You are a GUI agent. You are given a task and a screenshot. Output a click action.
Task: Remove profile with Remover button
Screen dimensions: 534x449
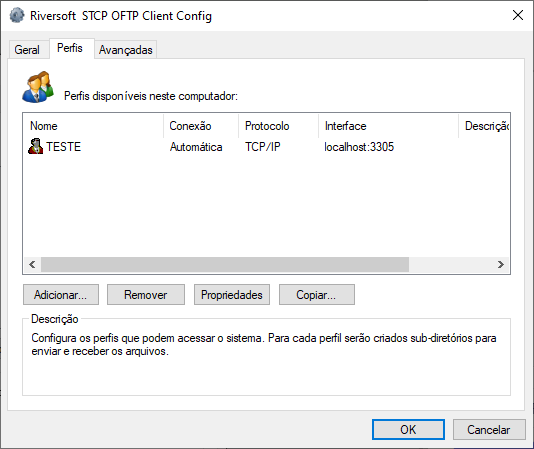click(x=146, y=295)
